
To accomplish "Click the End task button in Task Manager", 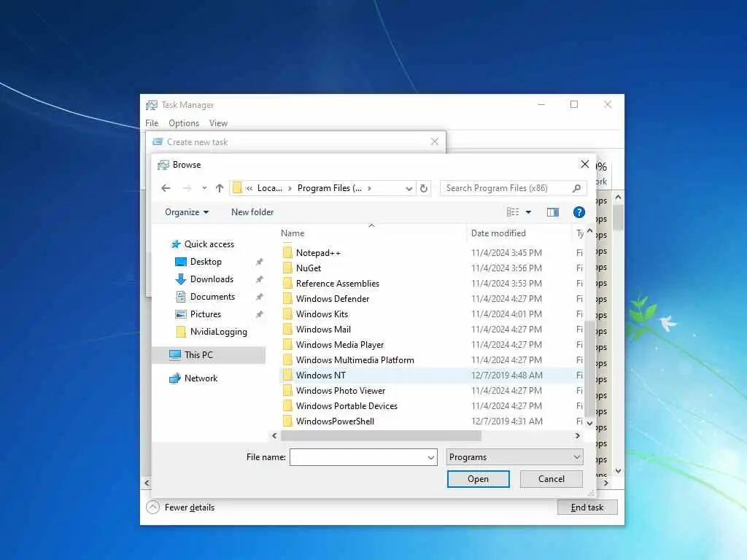I will pos(587,507).
